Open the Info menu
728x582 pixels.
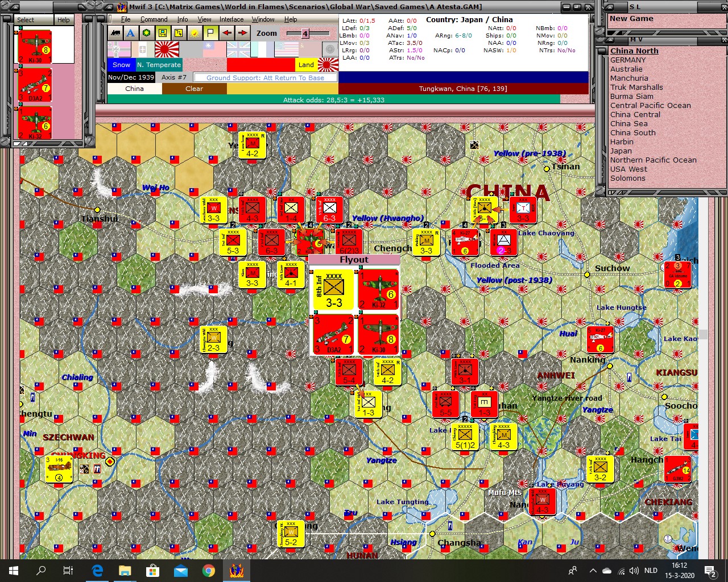[x=182, y=19]
